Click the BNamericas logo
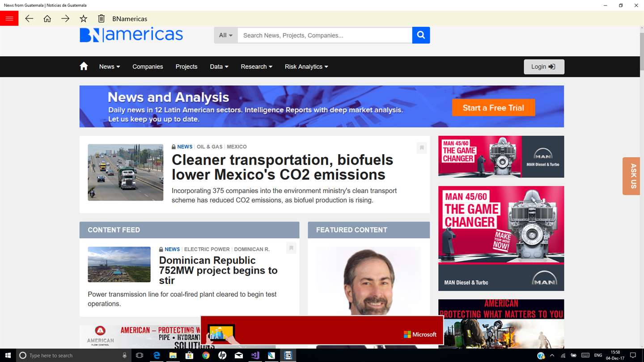Screen dimensions: 644x362 (131, 34)
